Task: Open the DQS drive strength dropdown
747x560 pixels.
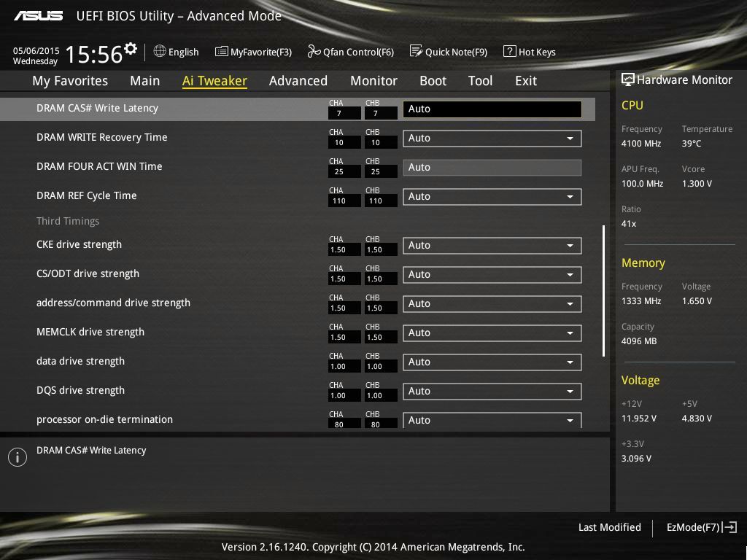Action: 492,392
